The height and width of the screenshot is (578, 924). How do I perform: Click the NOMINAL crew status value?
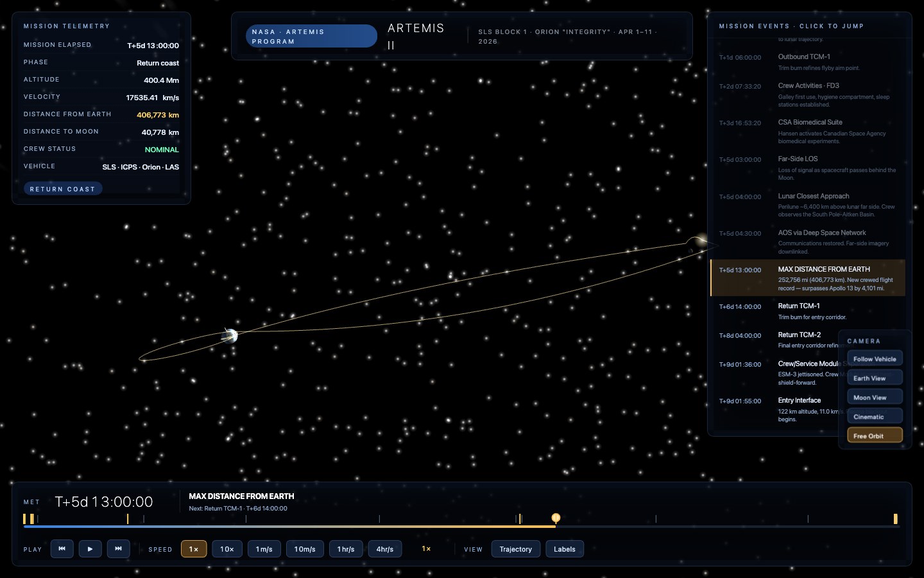pyautogui.click(x=162, y=150)
